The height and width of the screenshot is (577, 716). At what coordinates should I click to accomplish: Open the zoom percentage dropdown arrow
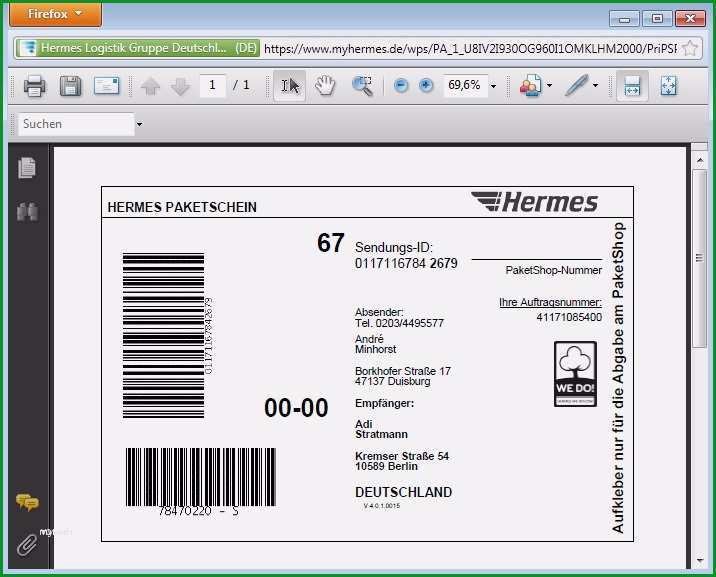click(493, 86)
